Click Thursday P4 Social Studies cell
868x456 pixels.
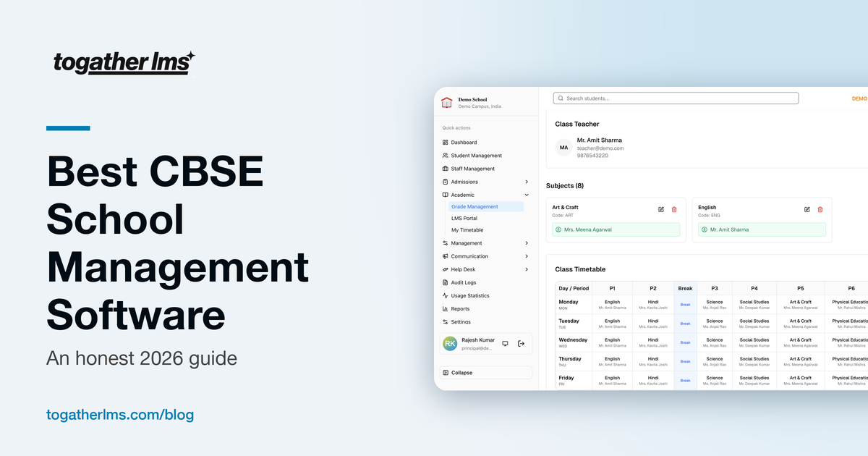click(x=754, y=361)
